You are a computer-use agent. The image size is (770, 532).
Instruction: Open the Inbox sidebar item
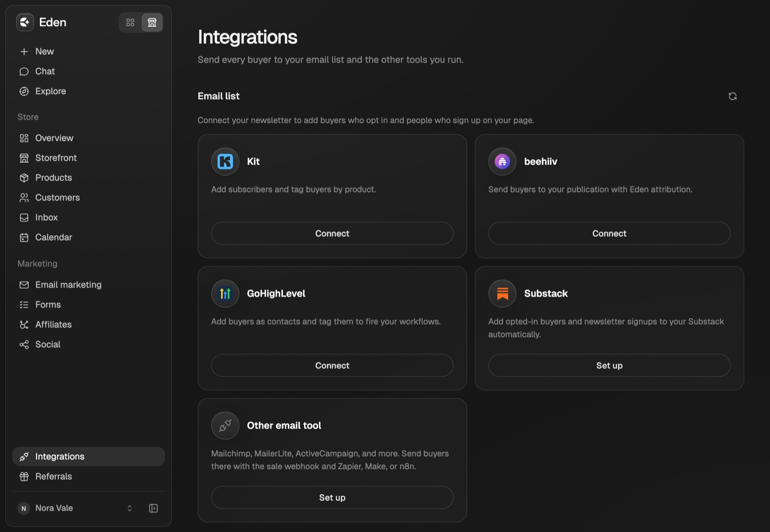[x=89, y=217]
